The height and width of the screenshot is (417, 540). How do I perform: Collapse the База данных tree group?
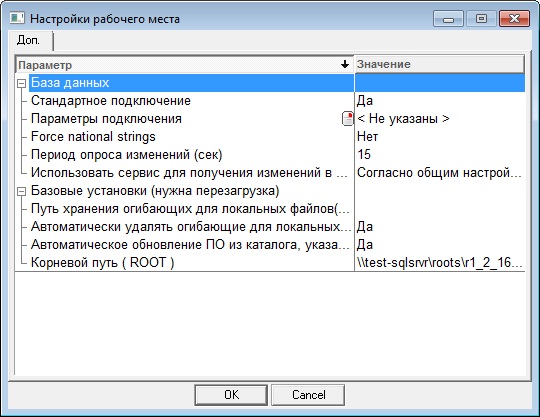22,83
